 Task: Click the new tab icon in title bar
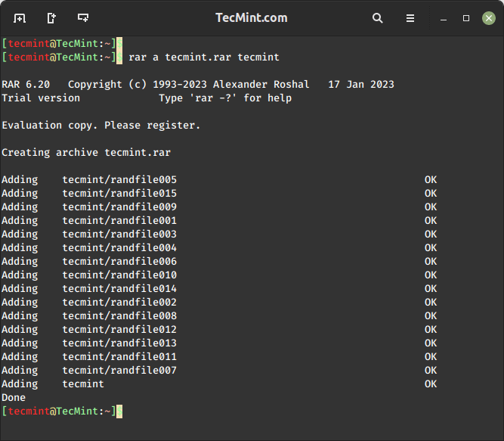(20, 18)
